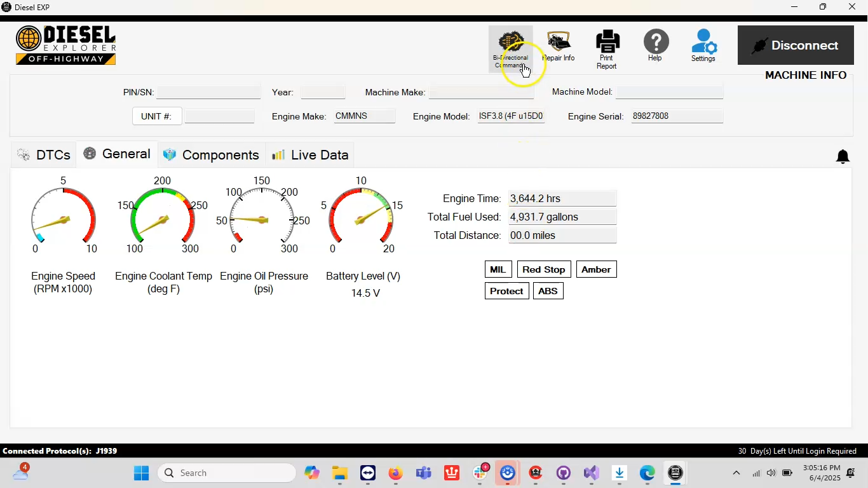Click the Diesel Explorer Off-Highway logo
Screen dimensions: 868x488
pyautogui.click(x=65, y=44)
